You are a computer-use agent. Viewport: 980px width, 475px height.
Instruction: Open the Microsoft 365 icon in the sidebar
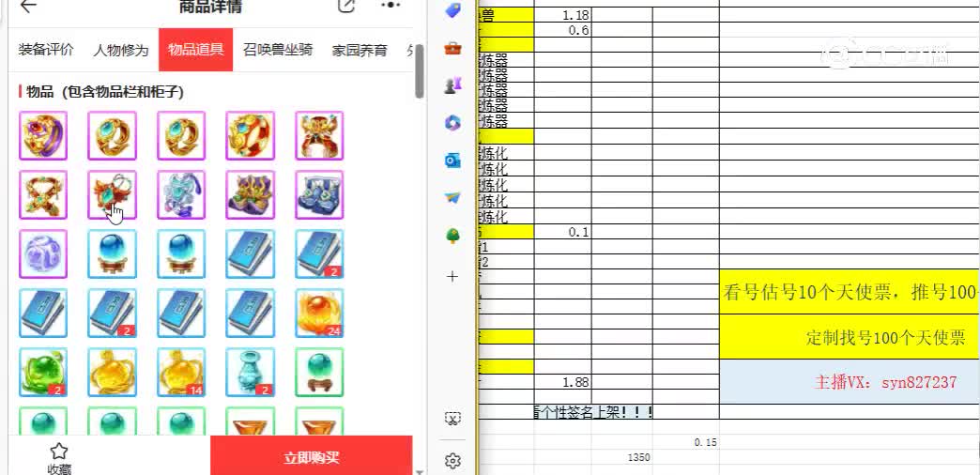(x=452, y=123)
